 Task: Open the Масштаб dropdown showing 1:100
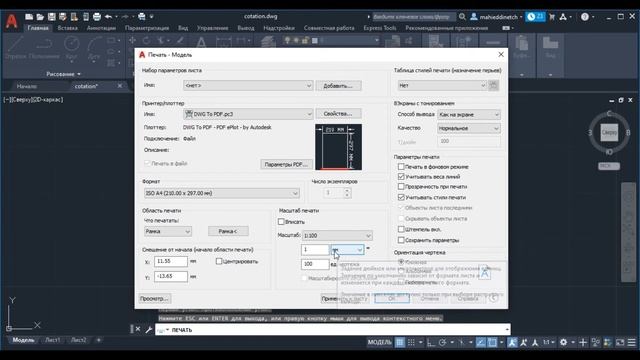click(x=337, y=236)
